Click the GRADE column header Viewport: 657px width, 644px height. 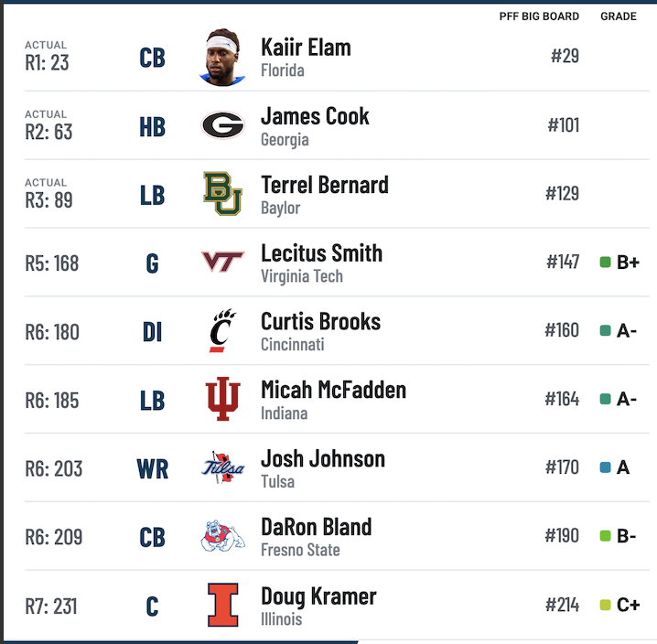click(x=618, y=16)
